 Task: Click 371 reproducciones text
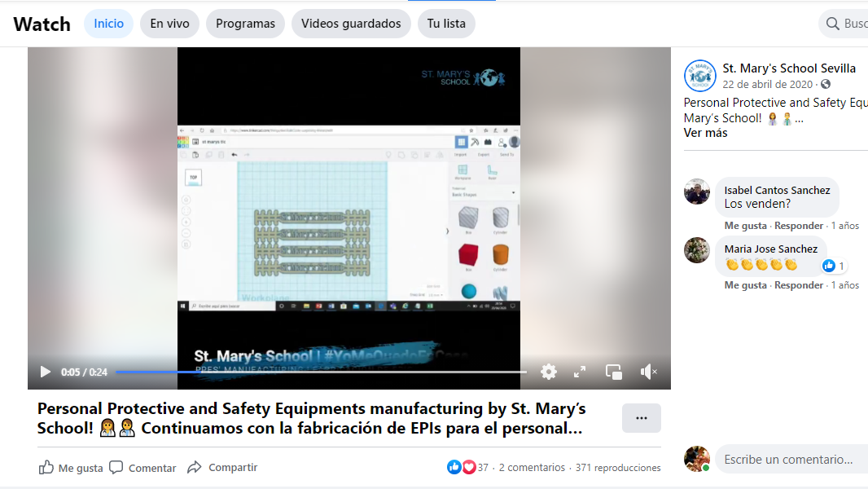tap(618, 467)
